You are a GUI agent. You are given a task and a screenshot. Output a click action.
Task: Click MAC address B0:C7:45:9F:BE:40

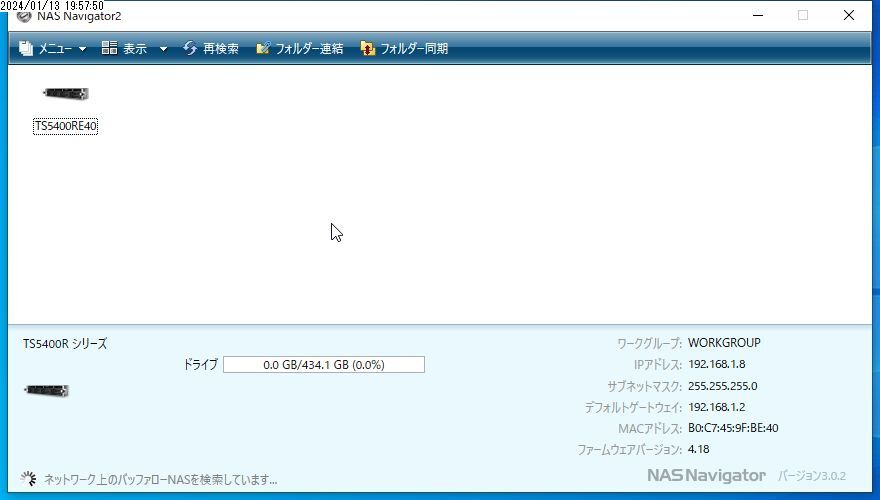coord(733,428)
